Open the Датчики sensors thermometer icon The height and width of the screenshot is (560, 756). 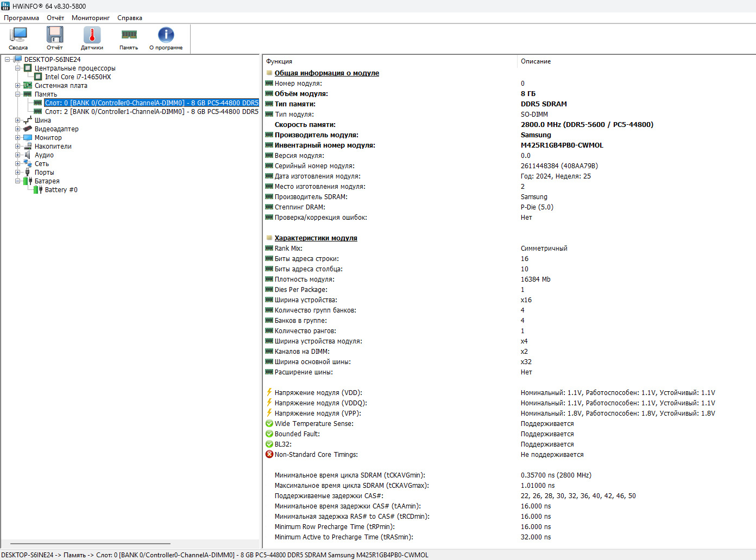tap(92, 38)
